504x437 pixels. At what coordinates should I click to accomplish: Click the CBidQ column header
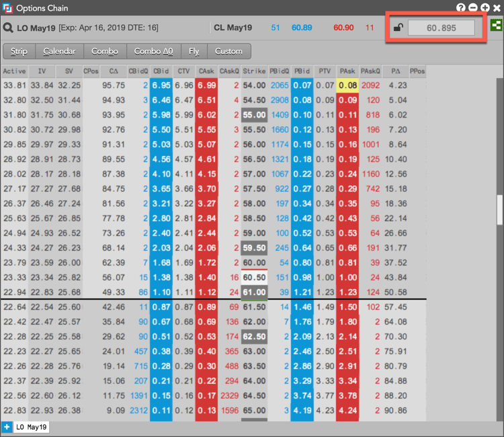point(138,71)
